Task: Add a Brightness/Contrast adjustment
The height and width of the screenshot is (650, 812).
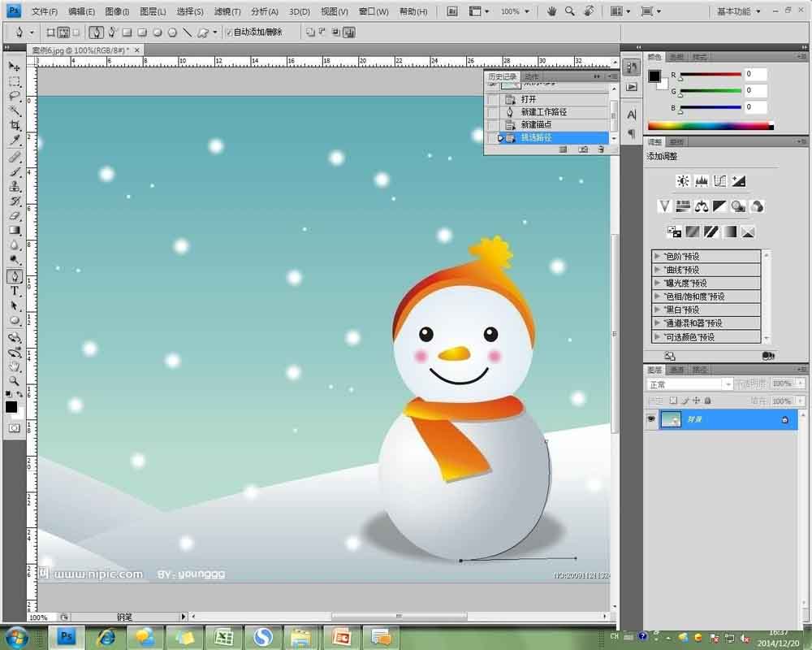Action: [x=683, y=181]
